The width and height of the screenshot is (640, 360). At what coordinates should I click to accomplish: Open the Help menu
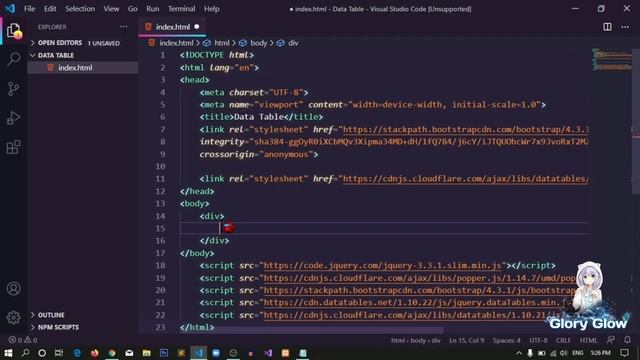coord(211,9)
